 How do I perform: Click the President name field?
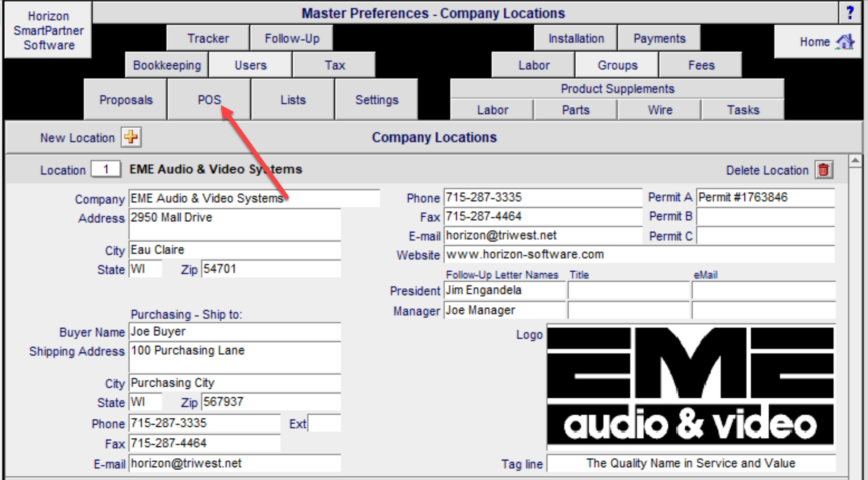(505, 291)
